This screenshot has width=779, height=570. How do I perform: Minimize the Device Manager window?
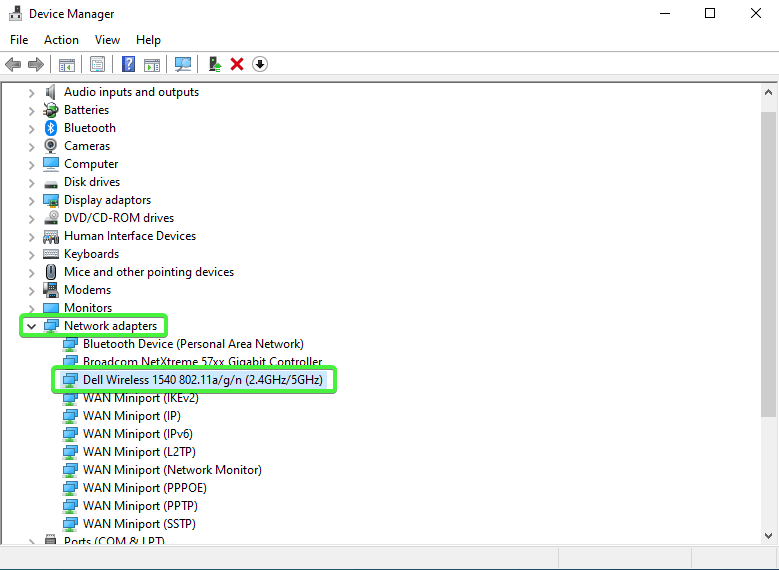click(x=665, y=13)
